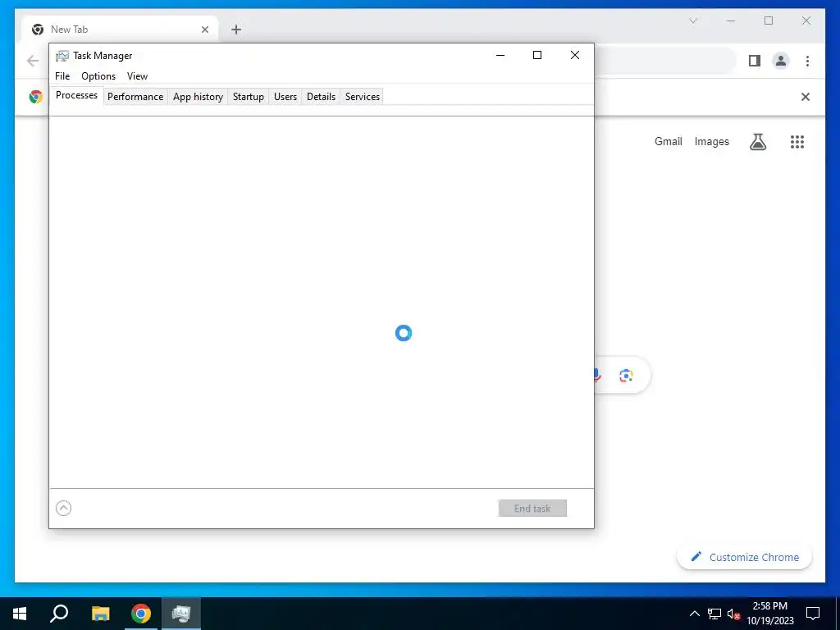Minimize the Chrome window
This screenshot has height=630, width=840.
tap(731, 21)
